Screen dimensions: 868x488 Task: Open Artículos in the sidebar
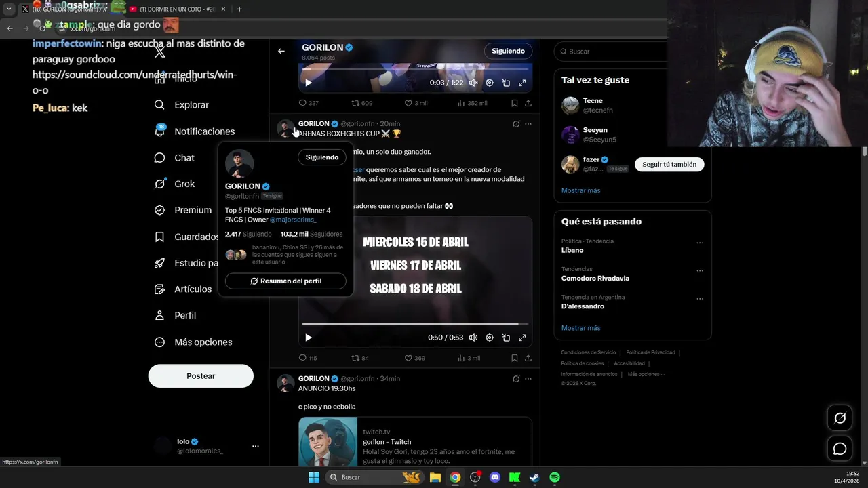pyautogui.click(x=182, y=289)
